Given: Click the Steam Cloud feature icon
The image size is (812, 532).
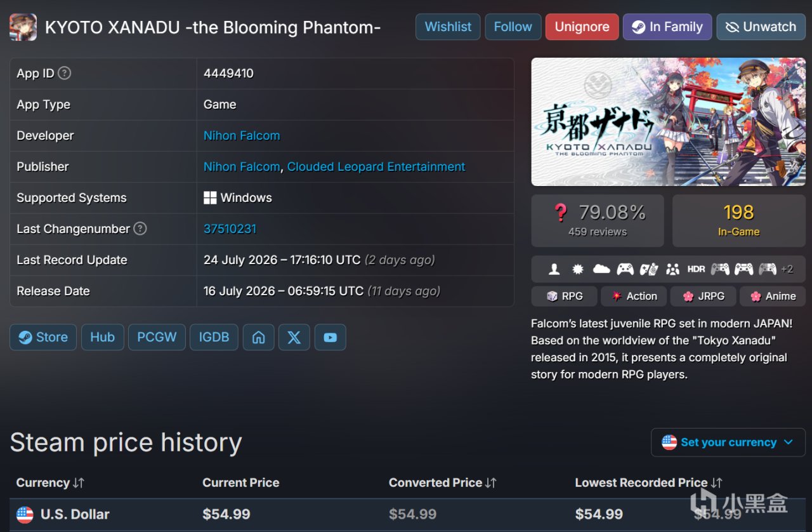Looking at the screenshot, I should (601, 269).
